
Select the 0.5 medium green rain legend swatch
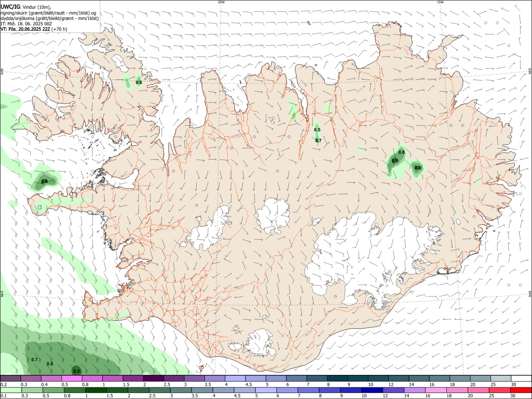53,390
